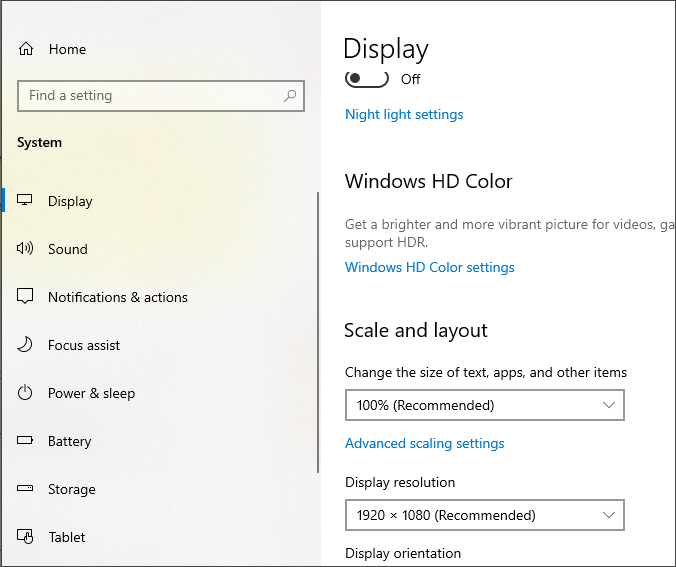Click the Display monitor icon in sidebar
The image size is (676, 567).
26,201
